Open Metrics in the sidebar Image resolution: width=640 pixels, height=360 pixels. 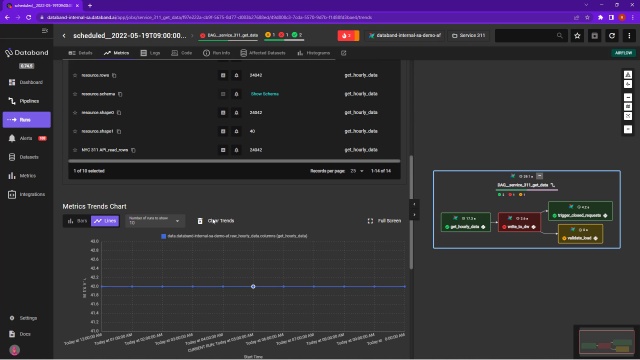[x=26, y=176]
